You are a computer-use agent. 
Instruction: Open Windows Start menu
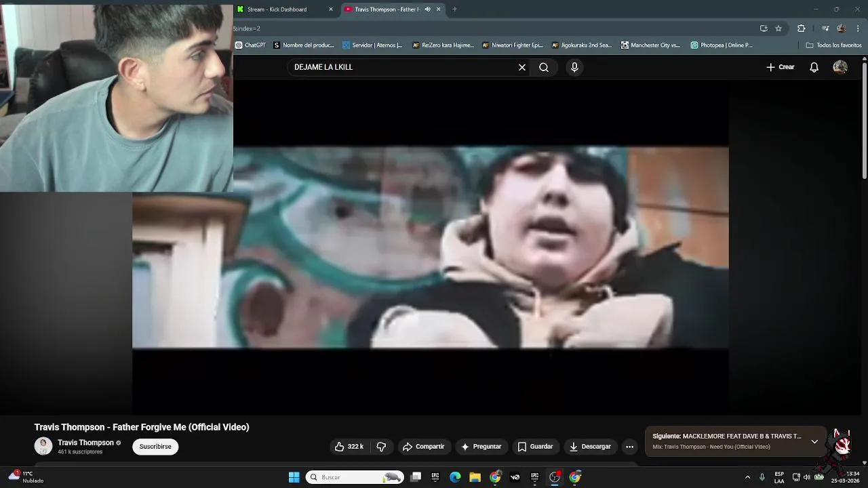coord(294,477)
